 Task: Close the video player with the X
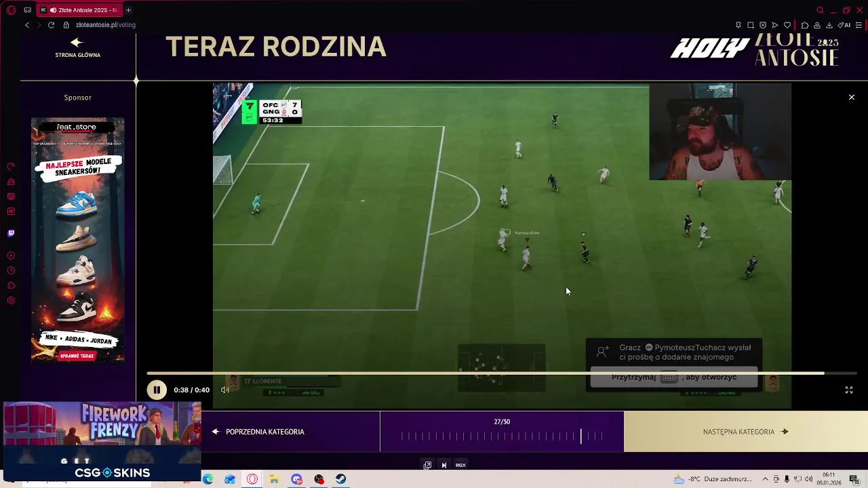(x=852, y=98)
